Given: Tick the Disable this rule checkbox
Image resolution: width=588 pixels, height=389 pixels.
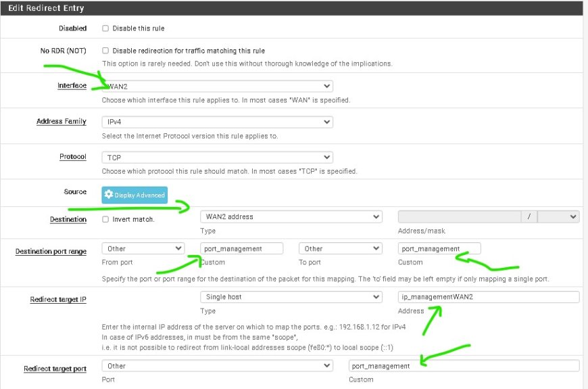Looking at the screenshot, I should (105, 28).
